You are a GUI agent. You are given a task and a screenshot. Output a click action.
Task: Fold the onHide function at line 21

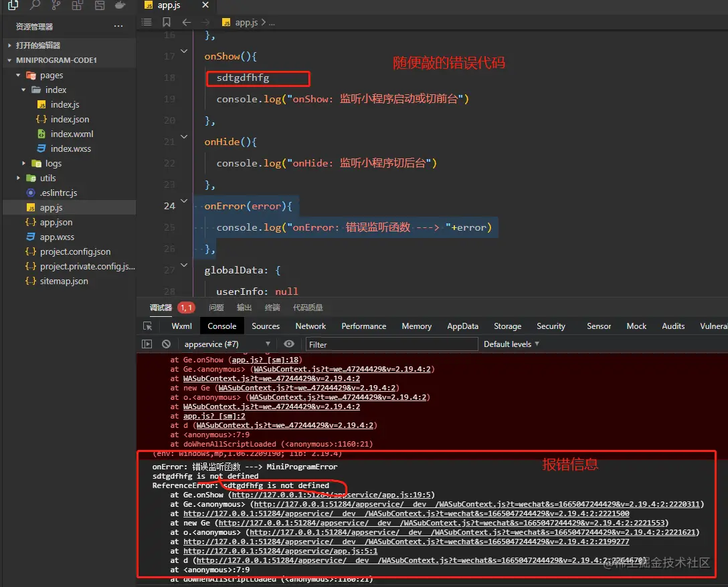184,137
